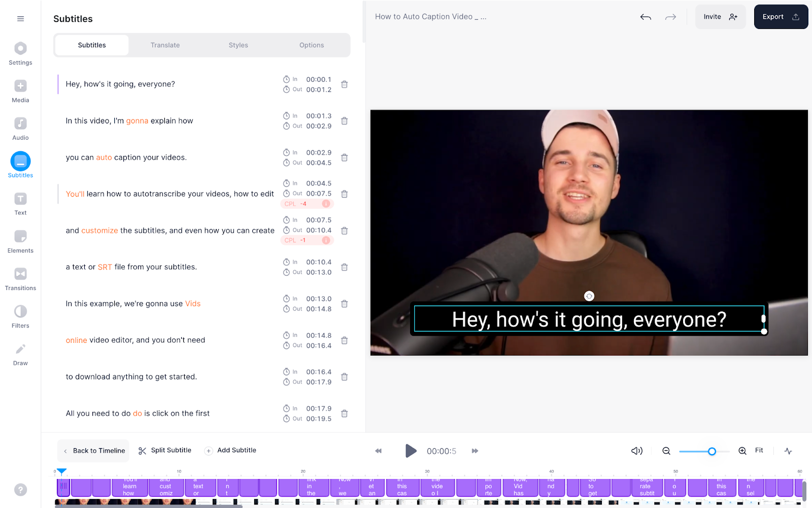Screen dimensions: 812x508
Task: Mute playback with the speaker icon
Action: click(x=636, y=451)
